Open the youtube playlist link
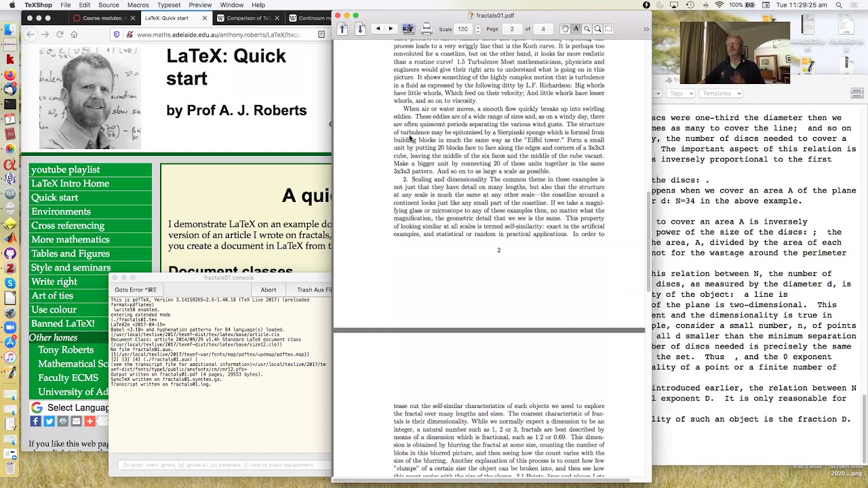The width and height of the screenshot is (868, 488). 65,170
